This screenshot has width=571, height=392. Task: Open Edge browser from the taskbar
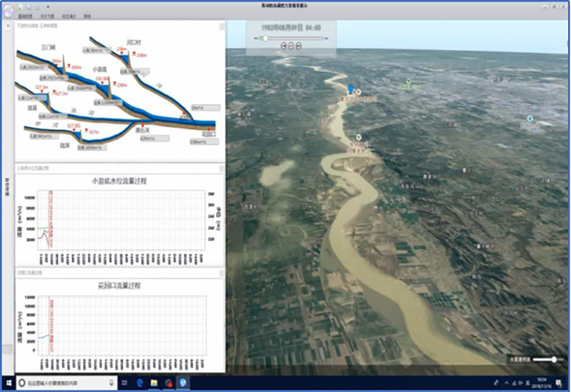[139, 382]
